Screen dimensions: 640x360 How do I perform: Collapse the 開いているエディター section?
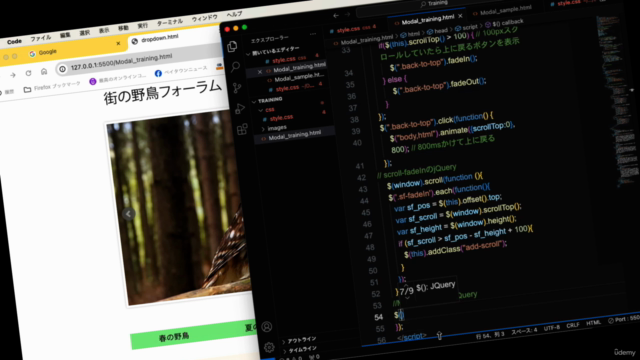[x=273, y=51]
